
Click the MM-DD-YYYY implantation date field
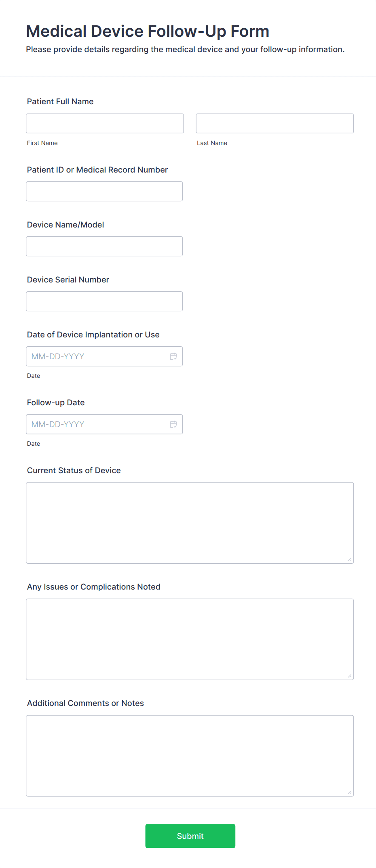click(93, 356)
